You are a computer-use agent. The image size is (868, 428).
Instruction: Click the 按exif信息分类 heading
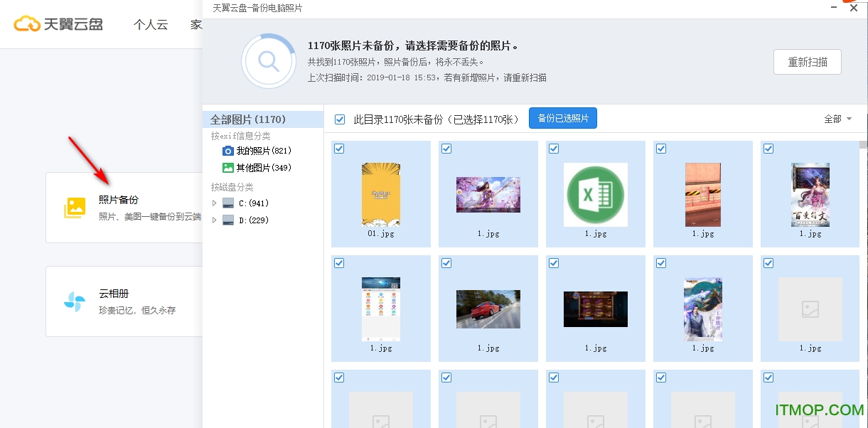coord(240,136)
